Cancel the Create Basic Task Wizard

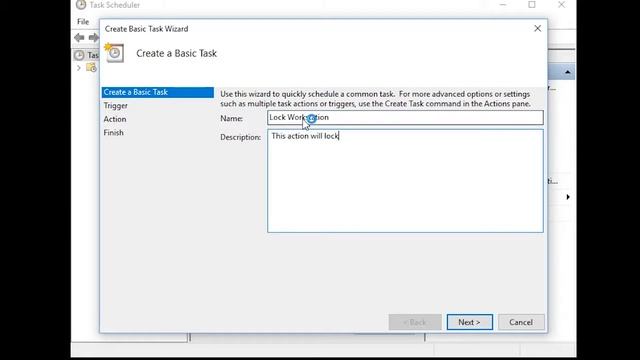[x=521, y=322]
